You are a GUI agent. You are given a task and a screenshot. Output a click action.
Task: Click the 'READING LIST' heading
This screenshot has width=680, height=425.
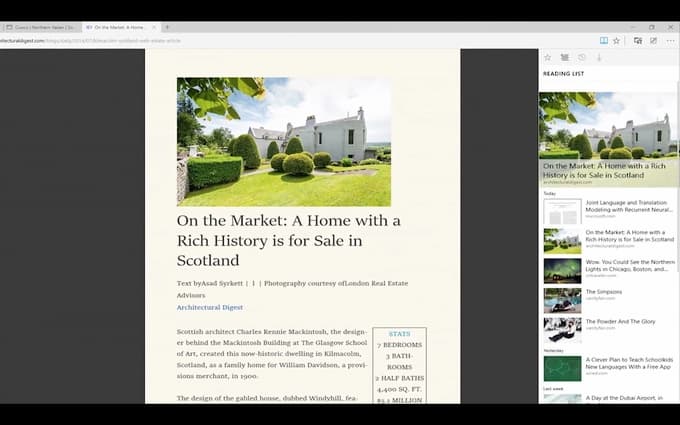[563, 74]
